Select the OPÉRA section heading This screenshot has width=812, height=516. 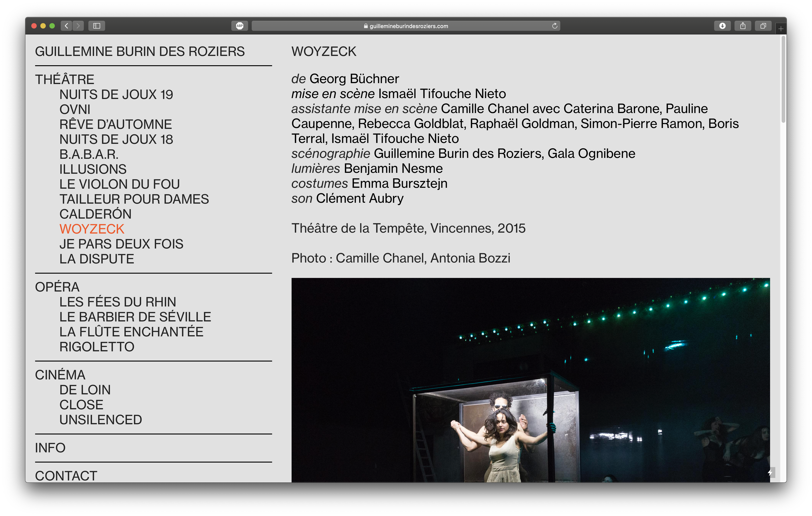coord(57,287)
